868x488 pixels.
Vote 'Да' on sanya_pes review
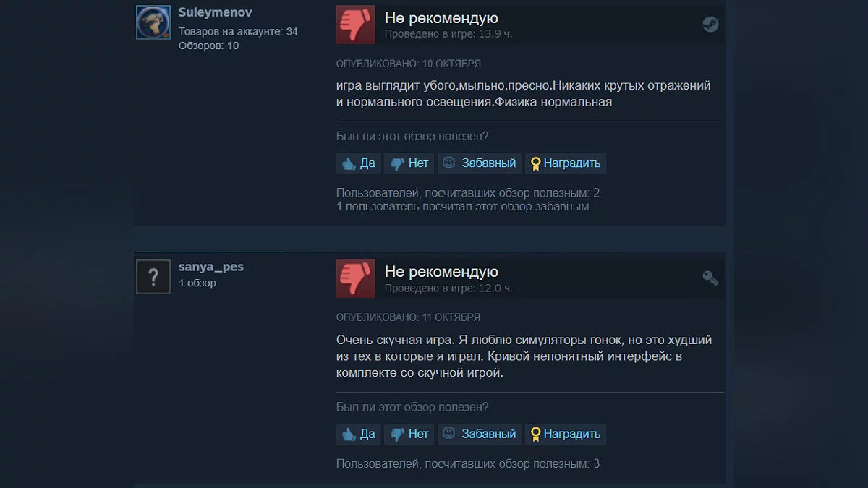coord(359,434)
